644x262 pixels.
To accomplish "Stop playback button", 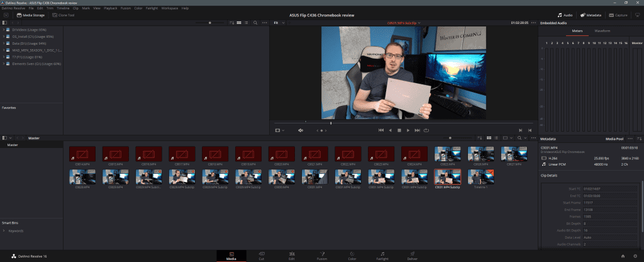I will click(399, 130).
